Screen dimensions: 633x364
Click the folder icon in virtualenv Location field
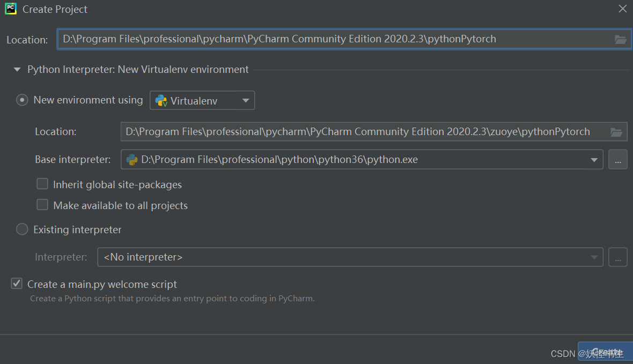pyautogui.click(x=616, y=132)
